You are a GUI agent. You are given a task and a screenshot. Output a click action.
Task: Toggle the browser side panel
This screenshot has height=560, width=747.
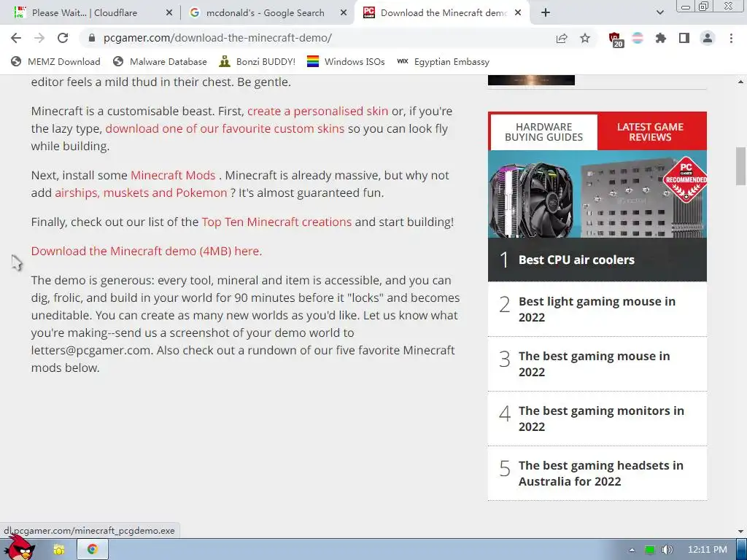click(684, 38)
